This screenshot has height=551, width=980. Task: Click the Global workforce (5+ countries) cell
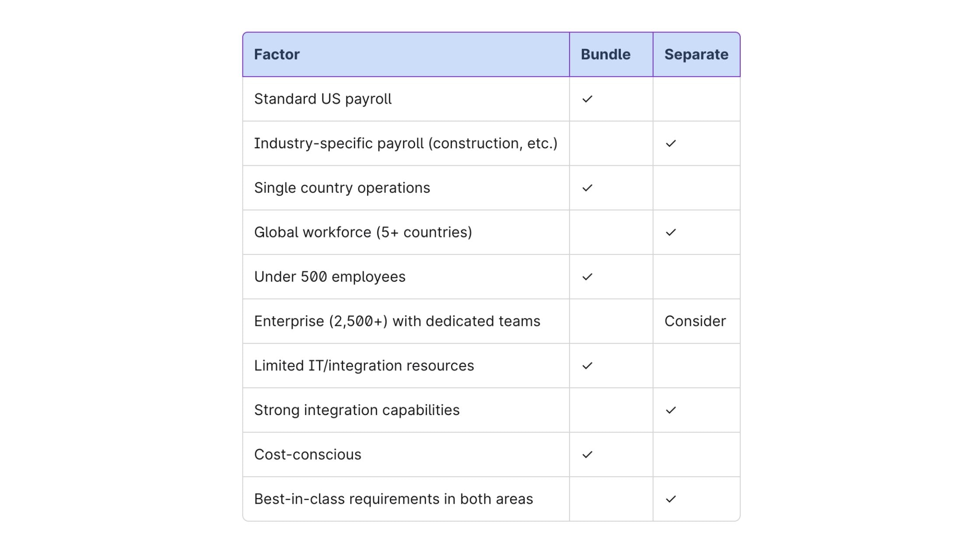406,232
